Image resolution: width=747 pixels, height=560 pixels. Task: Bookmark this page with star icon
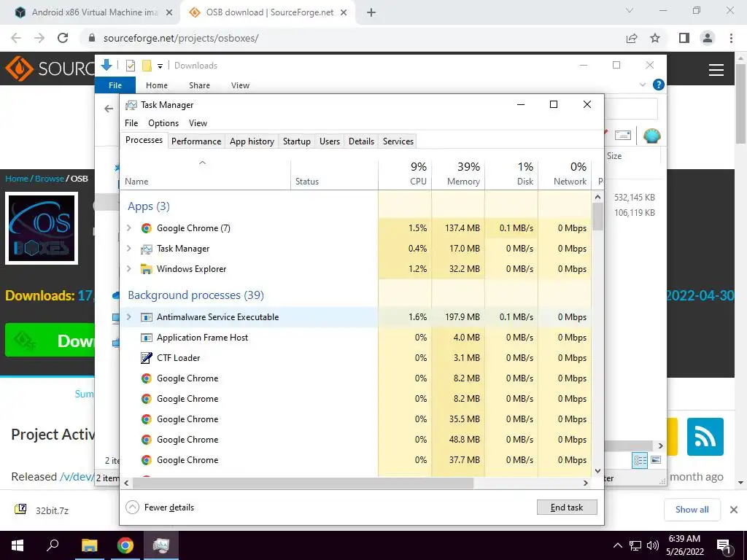point(656,38)
